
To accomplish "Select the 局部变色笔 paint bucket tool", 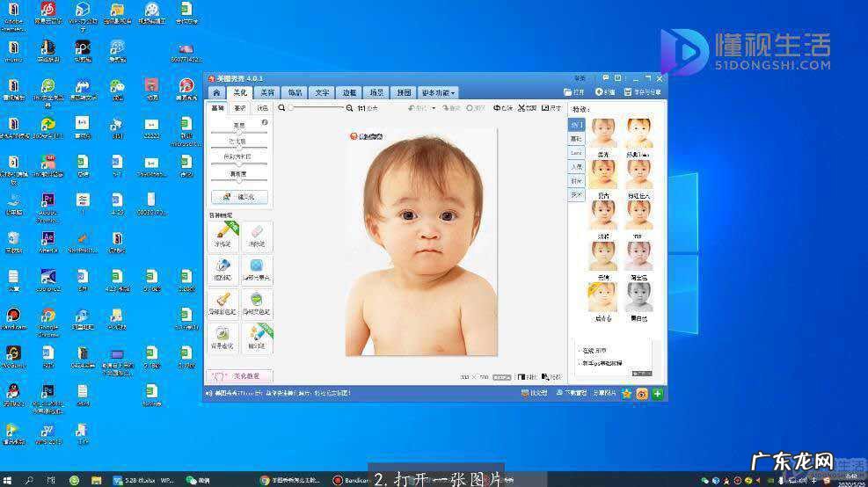I will [257, 304].
